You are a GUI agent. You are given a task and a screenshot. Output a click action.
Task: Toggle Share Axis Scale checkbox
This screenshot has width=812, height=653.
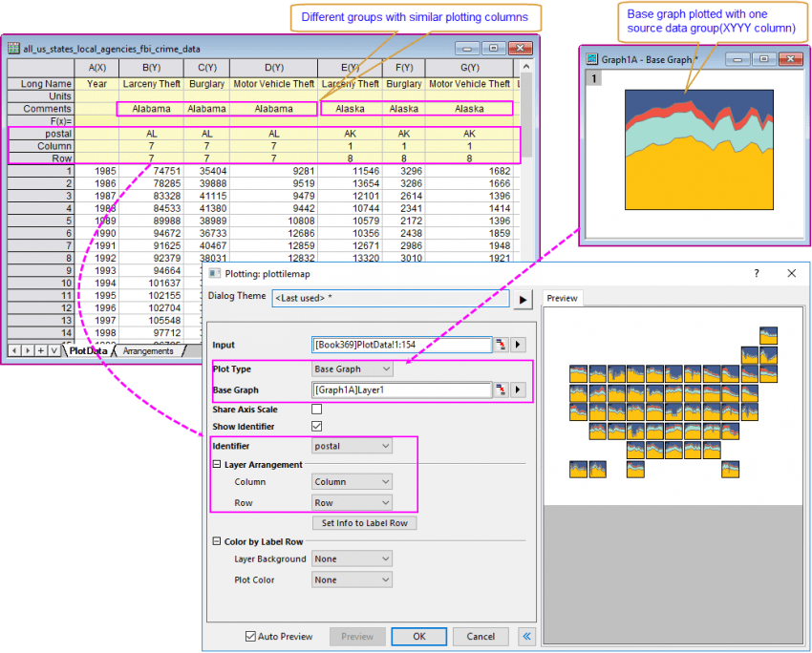tap(316, 410)
